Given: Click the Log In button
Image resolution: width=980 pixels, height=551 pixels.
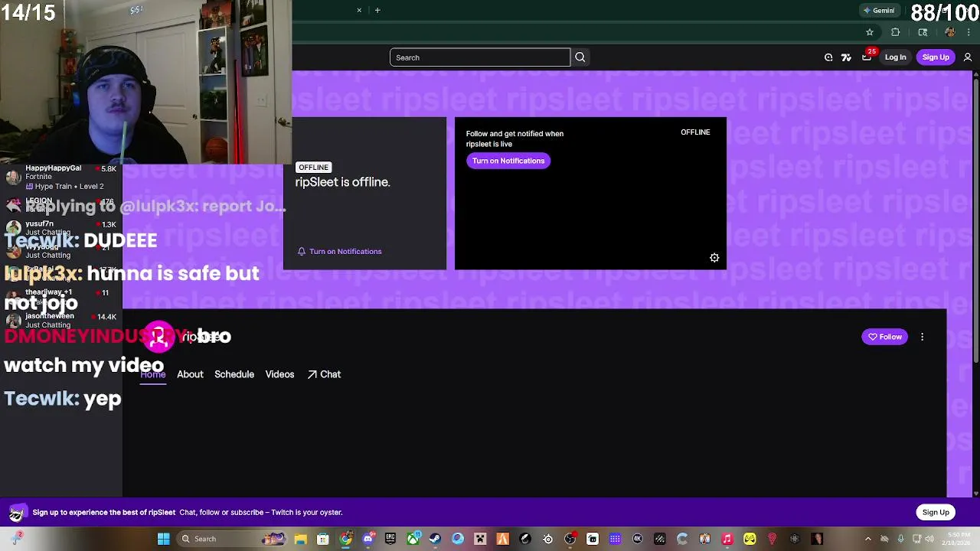Looking at the screenshot, I should click(895, 57).
